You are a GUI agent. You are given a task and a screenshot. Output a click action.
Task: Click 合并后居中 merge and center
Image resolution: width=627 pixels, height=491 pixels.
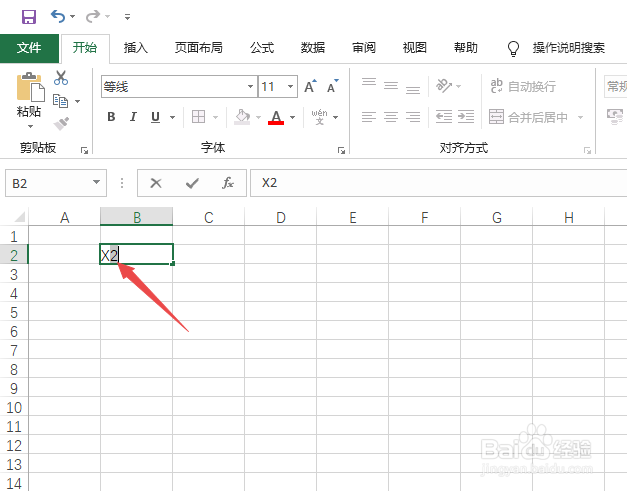[x=528, y=117]
